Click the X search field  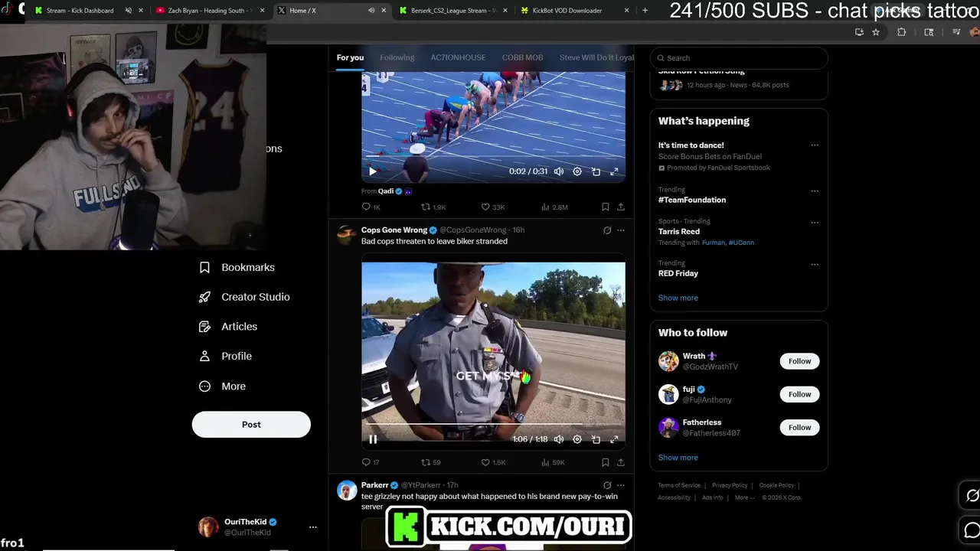(x=739, y=57)
